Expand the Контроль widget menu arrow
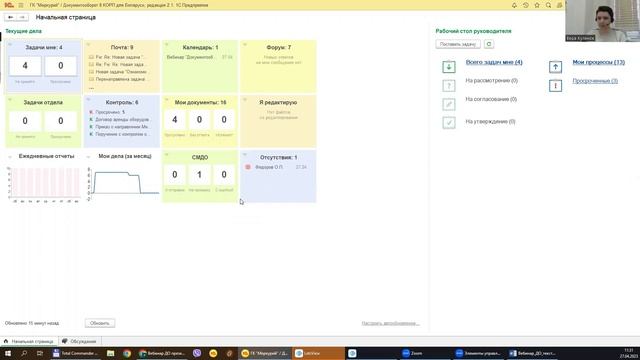The width and height of the screenshot is (640, 360). coord(88,99)
